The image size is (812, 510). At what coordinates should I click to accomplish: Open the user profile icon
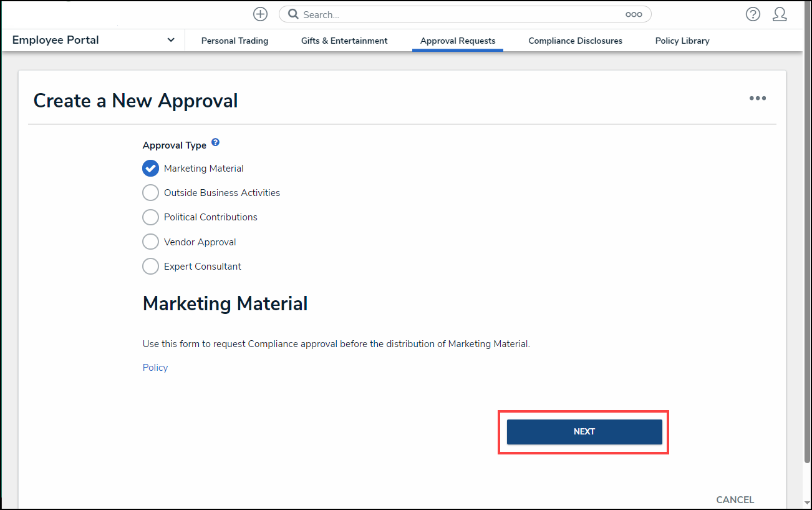pos(780,14)
